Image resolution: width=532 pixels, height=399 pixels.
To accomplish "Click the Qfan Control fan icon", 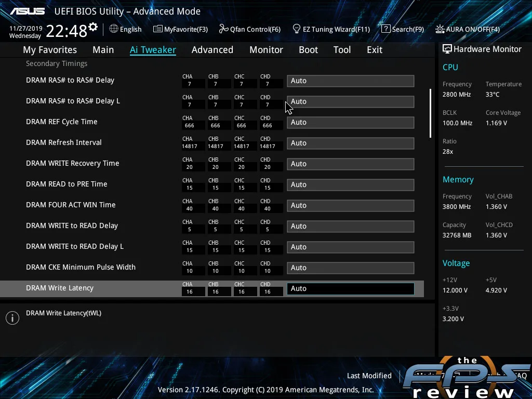I will tap(223, 29).
